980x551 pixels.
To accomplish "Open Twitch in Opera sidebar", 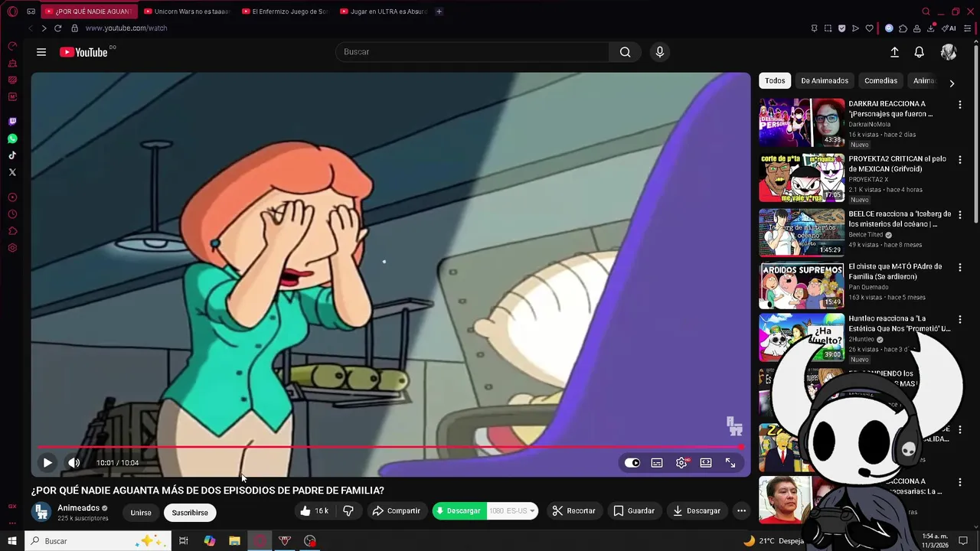I will 12,122.
